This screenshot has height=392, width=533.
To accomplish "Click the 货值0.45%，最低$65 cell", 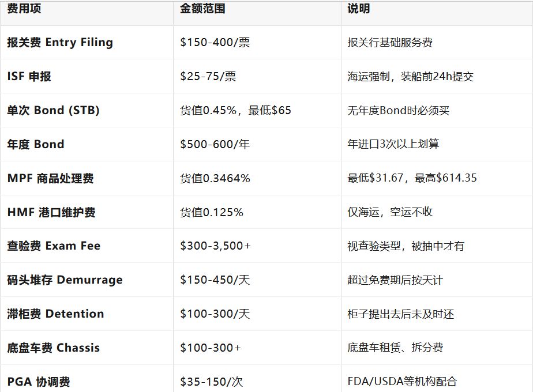I will point(235,111).
